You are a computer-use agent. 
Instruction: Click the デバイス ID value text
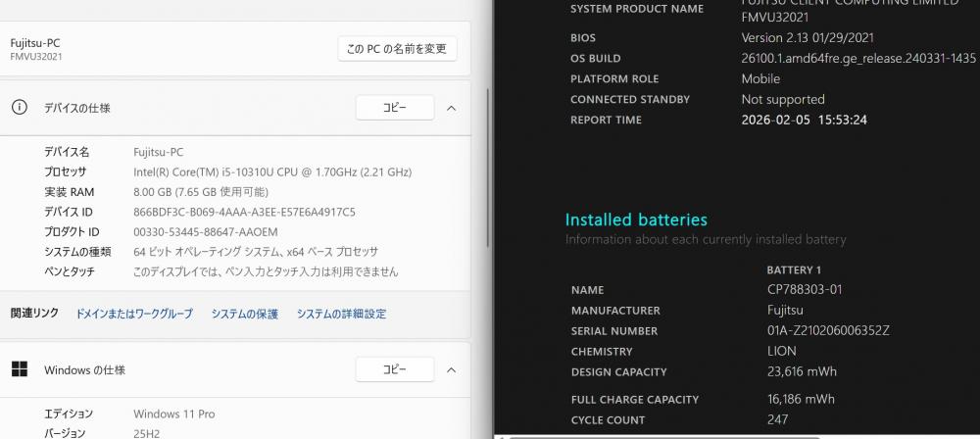coord(244,212)
